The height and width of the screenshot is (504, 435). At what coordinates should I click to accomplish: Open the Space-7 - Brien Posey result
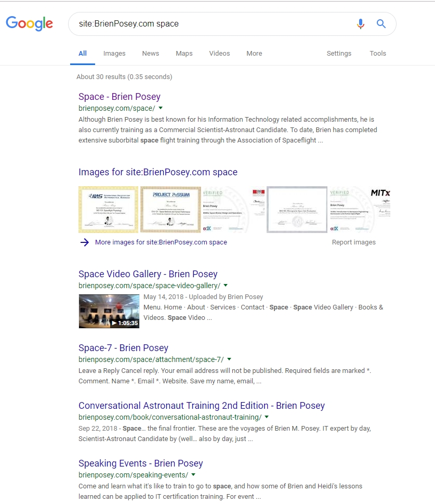pos(123,348)
